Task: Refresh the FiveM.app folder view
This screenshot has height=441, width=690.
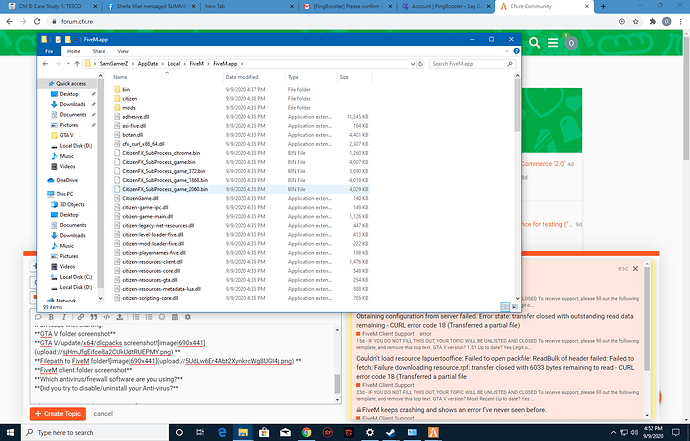Action: coord(420,63)
